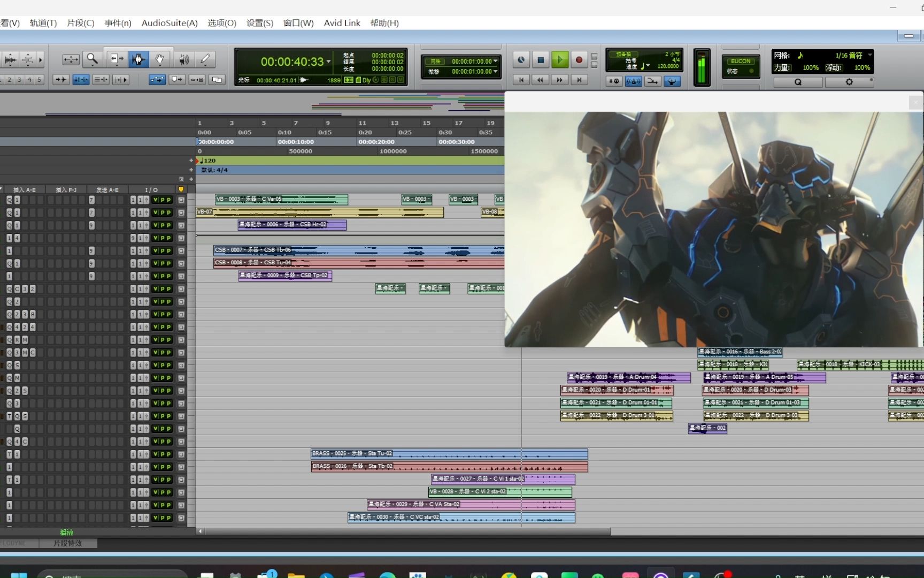Click the track height zoom button
This screenshot has height=578, width=924.
click(x=27, y=59)
